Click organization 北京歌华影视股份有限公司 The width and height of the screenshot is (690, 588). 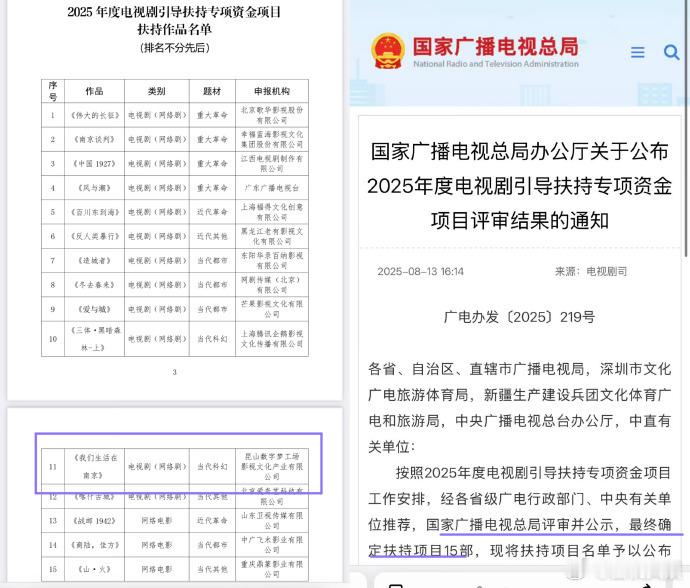tap(272, 115)
